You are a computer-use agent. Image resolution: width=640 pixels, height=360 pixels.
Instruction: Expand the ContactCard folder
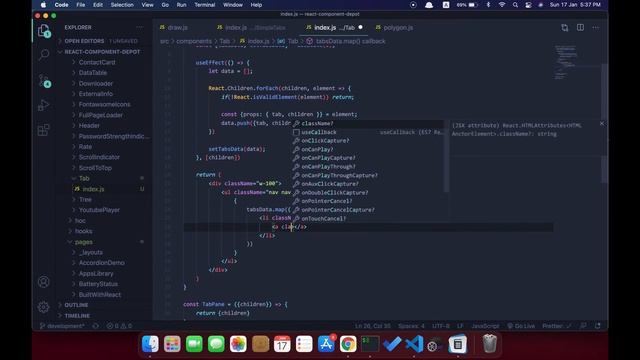pyautogui.click(x=97, y=62)
